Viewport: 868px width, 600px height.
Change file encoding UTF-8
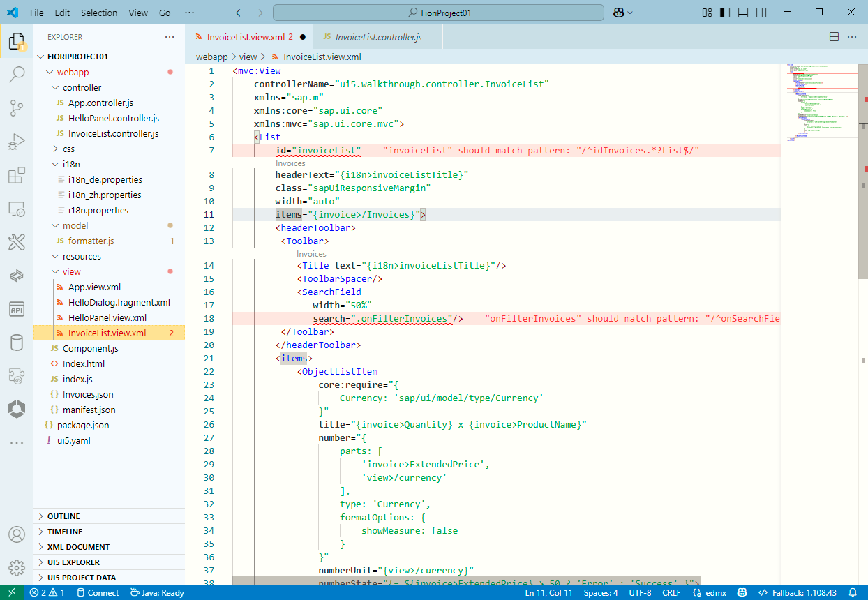(x=640, y=592)
